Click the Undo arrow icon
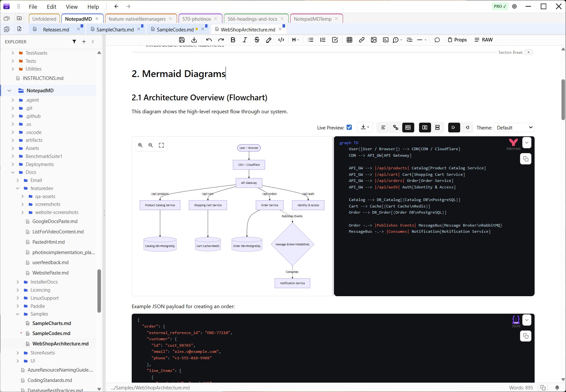 pyautogui.click(x=209, y=40)
